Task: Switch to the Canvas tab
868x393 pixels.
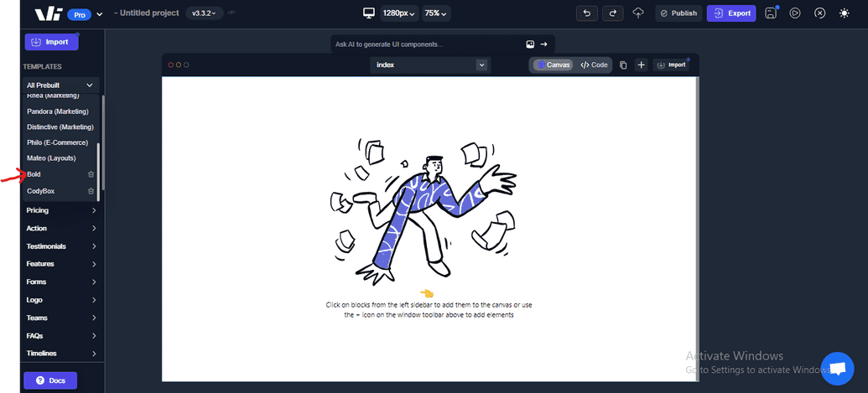Action: [553, 65]
